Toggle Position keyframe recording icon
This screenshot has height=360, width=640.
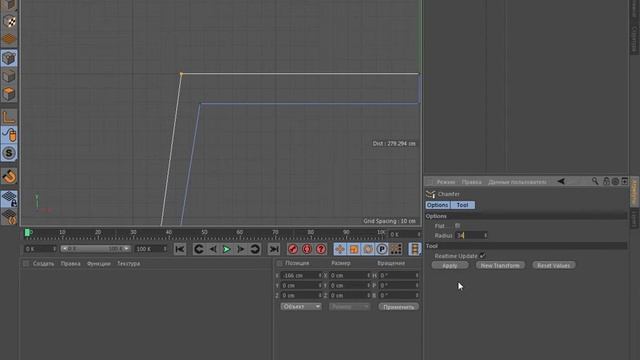[x=340, y=249]
